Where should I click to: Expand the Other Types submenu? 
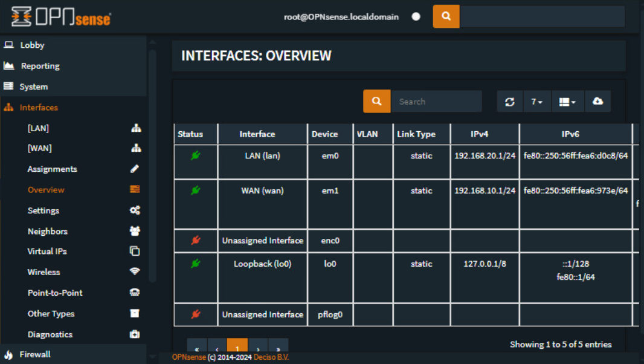point(51,313)
